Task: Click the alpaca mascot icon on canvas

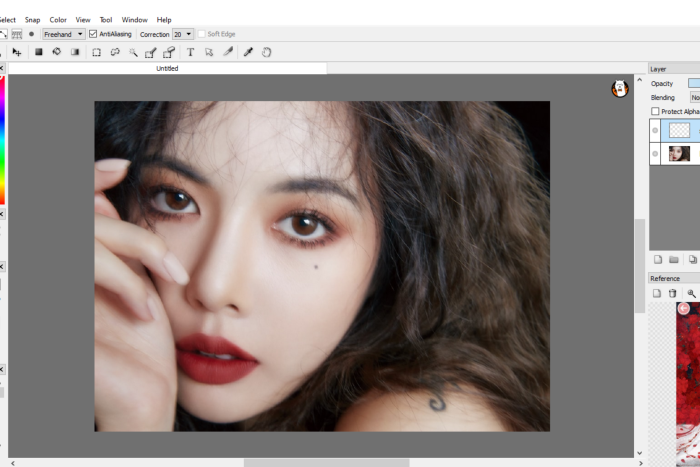Action: point(620,88)
